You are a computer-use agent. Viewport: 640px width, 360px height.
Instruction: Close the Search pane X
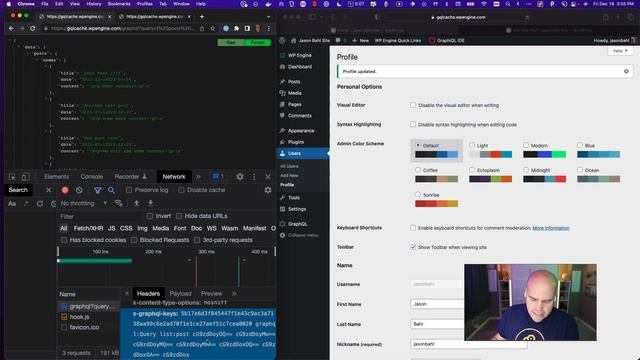48,190
